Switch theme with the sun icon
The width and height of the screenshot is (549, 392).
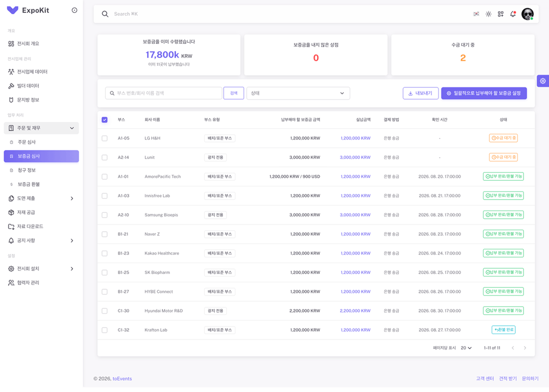click(488, 14)
